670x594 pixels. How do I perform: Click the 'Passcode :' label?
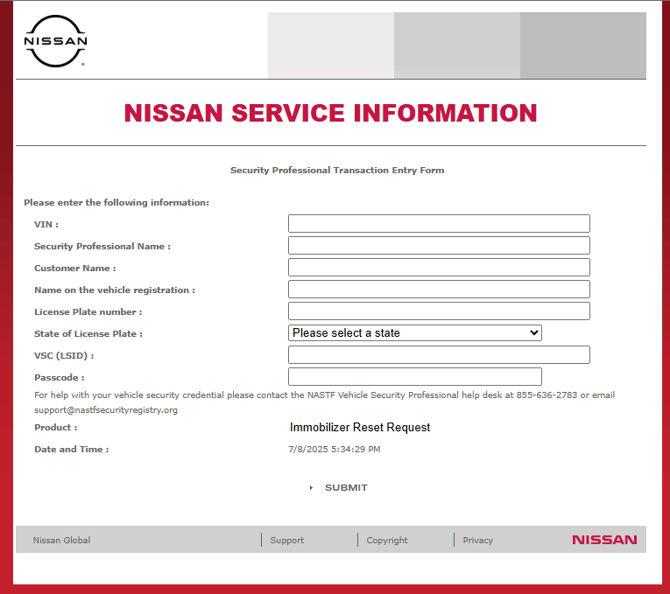click(59, 378)
